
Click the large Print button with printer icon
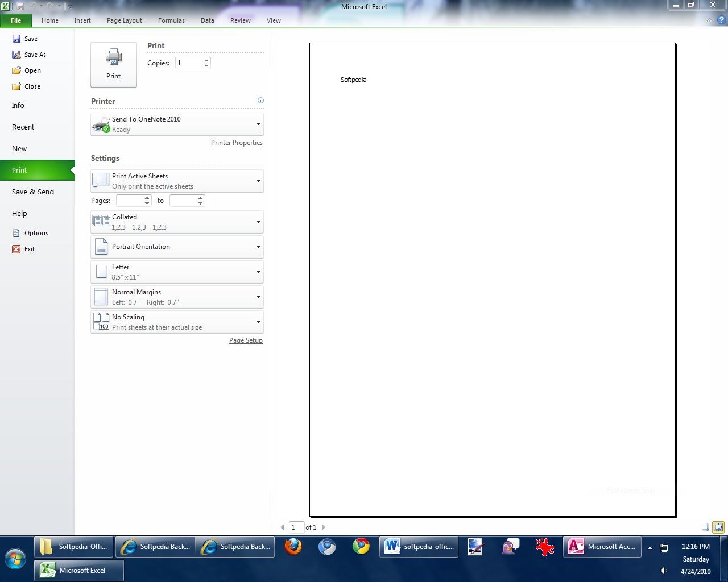113,64
